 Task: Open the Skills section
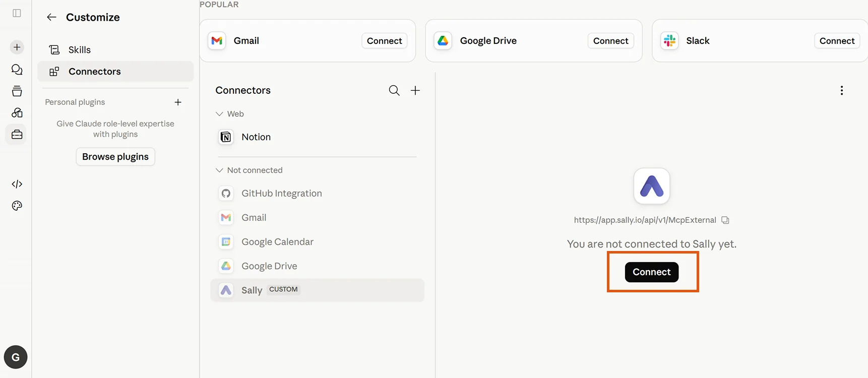pyautogui.click(x=115, y=50)
